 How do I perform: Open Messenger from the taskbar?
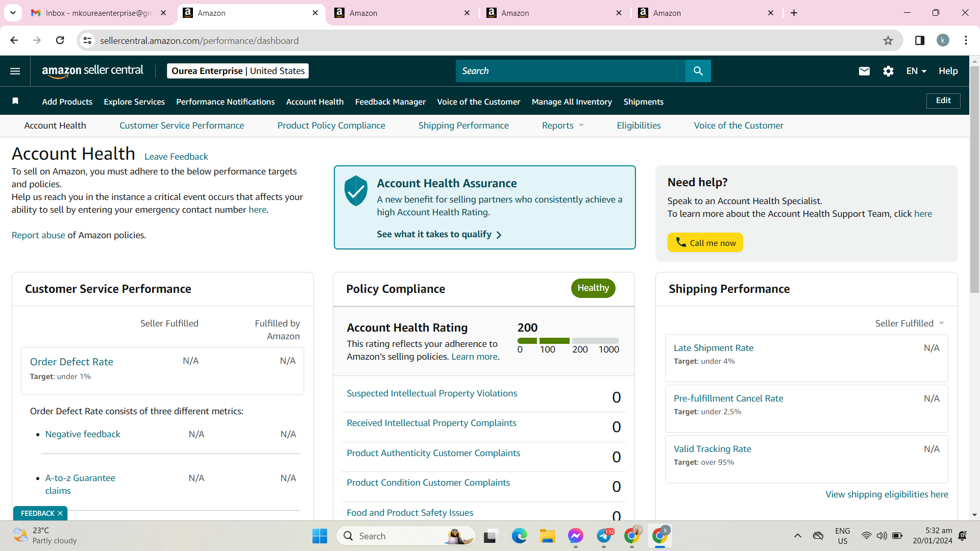point(575,536)
